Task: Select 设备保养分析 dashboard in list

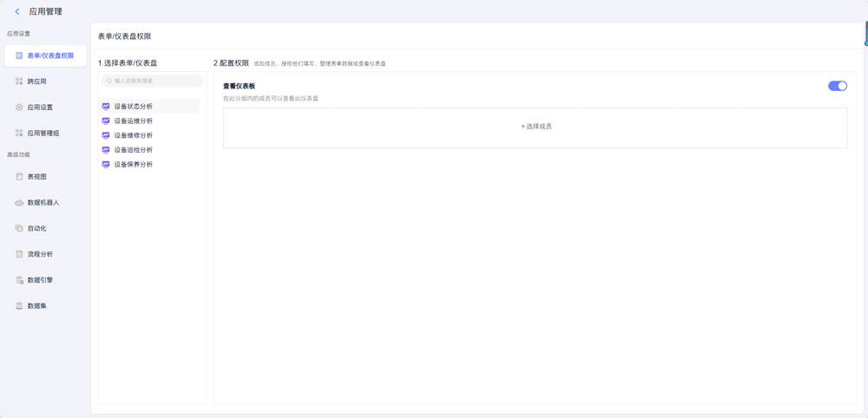Action: [x=133, y=165]
